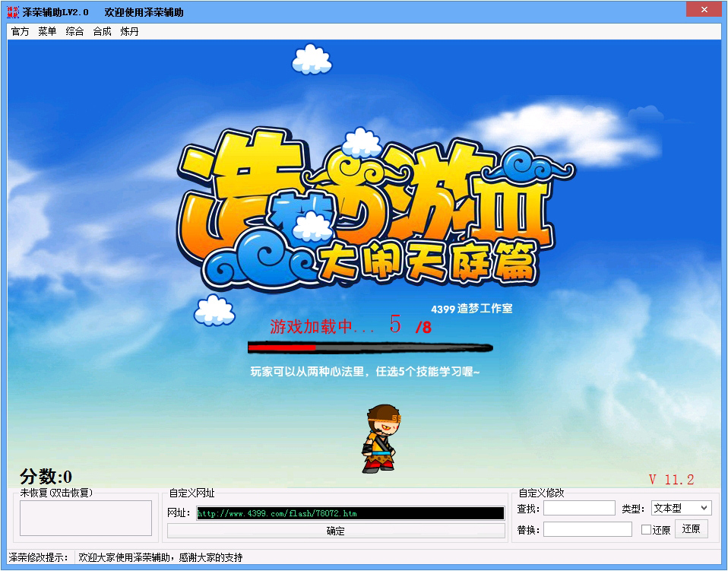The height and width of the screenshot is (571, 728).
Task: Open the 合成 menu
Action: [102, 32]
